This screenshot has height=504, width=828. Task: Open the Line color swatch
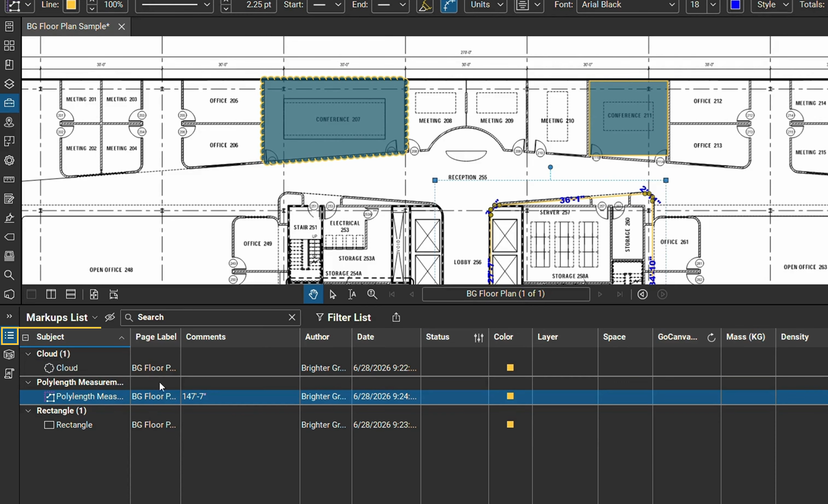click(x=71, y=5)
